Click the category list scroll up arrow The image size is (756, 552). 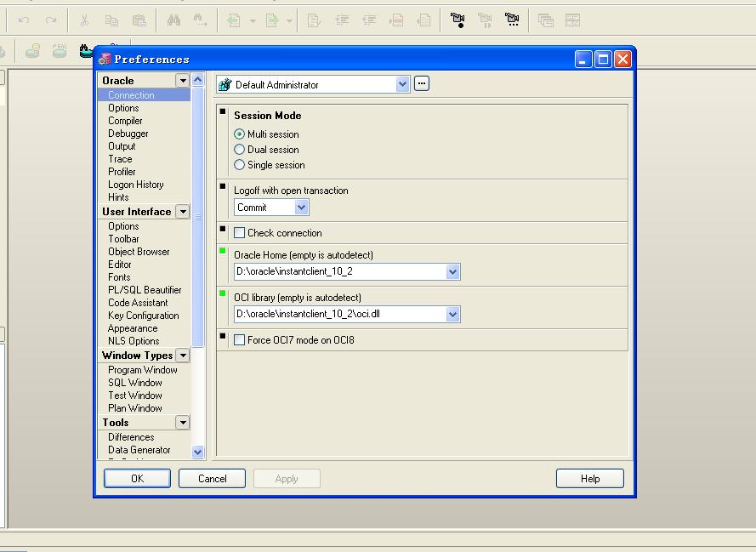[198, 80]
